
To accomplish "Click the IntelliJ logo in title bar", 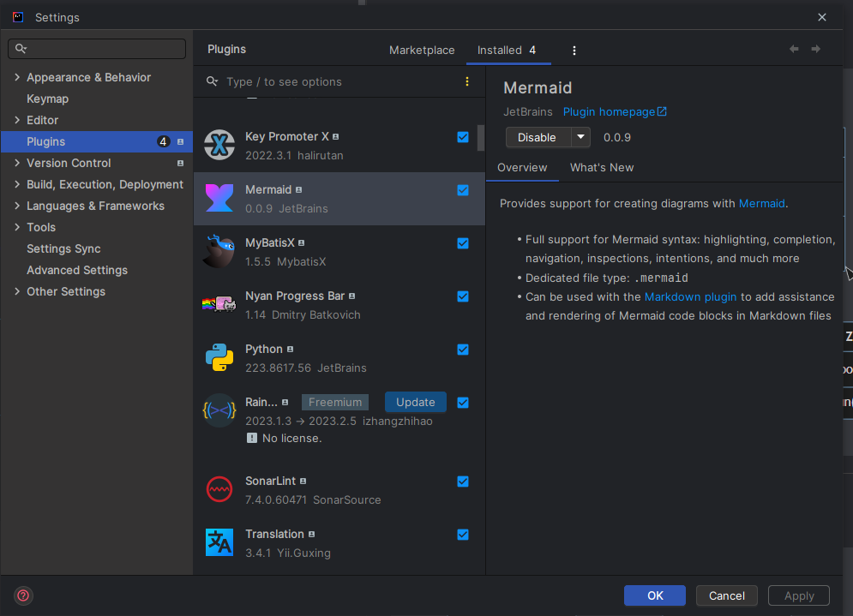I will click(x=18, y=17).
